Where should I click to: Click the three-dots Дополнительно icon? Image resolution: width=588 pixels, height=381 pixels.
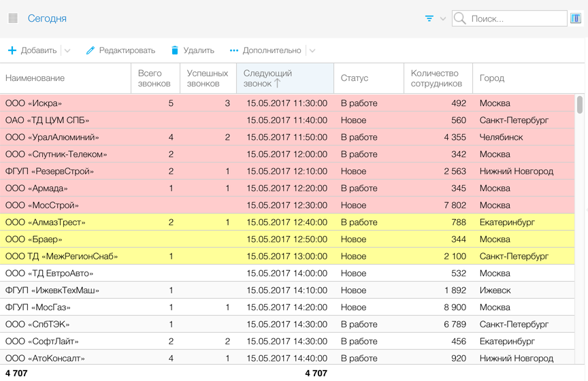click(234, 50)
